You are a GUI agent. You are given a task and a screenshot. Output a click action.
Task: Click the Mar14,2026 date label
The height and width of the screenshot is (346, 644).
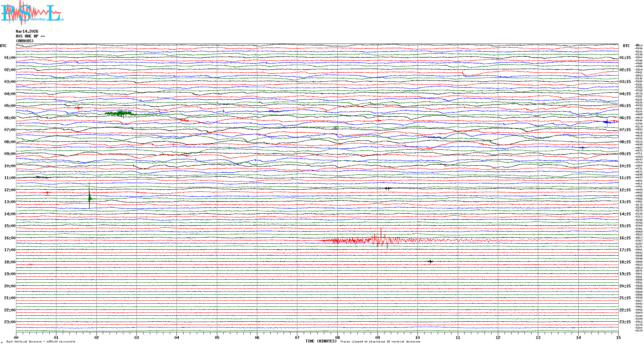pos(27,31)
